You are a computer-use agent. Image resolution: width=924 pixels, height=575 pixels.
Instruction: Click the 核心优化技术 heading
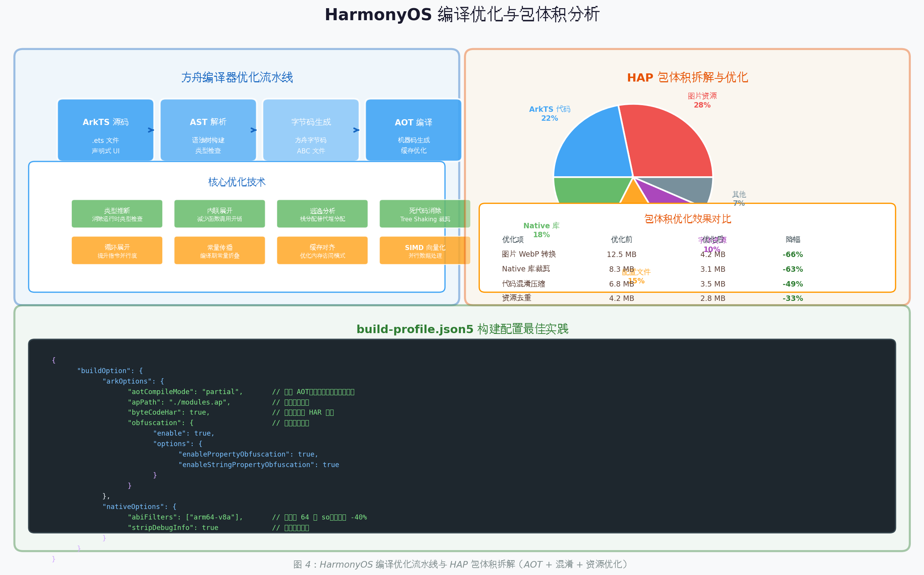(x=237, y=182)
